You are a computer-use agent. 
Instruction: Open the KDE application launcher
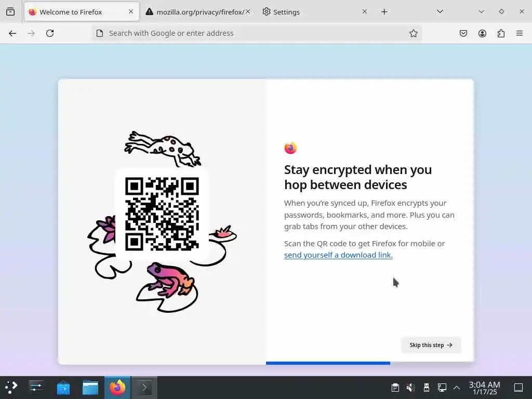click(x=11, y=388)
